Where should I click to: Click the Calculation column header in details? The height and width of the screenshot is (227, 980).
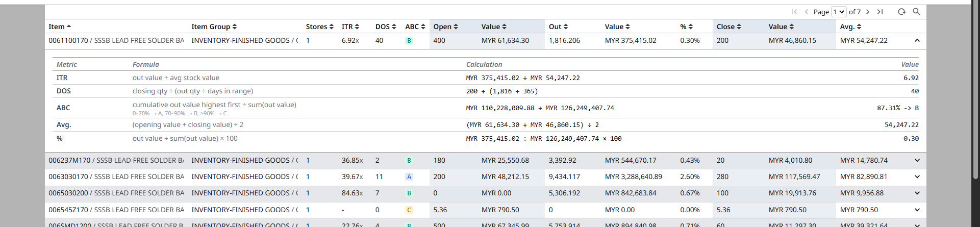[x=484, y=64]
